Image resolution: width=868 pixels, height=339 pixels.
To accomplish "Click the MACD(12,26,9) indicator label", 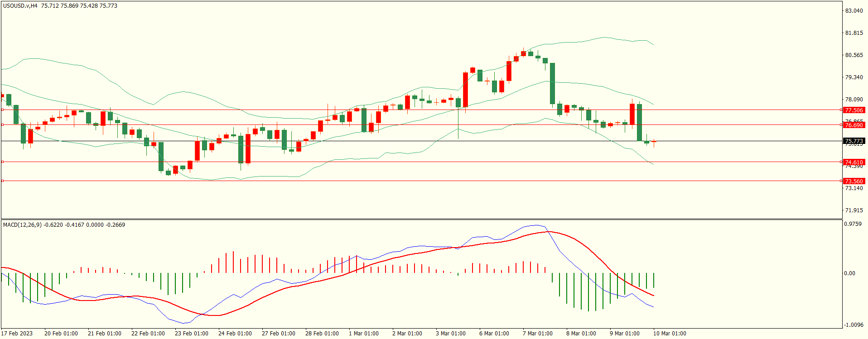I will click(x=23, y=225).
